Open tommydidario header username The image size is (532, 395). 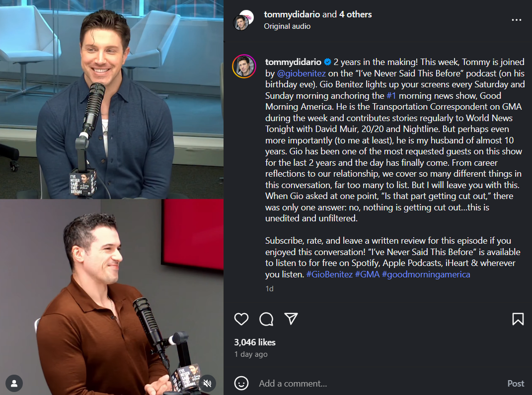(x=292, y=14)
